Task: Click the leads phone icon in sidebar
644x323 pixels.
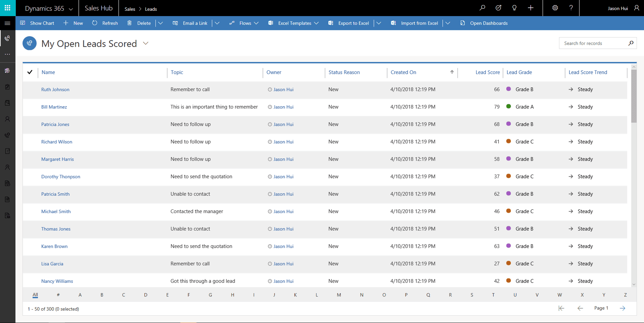Action: tap(7, 38)
